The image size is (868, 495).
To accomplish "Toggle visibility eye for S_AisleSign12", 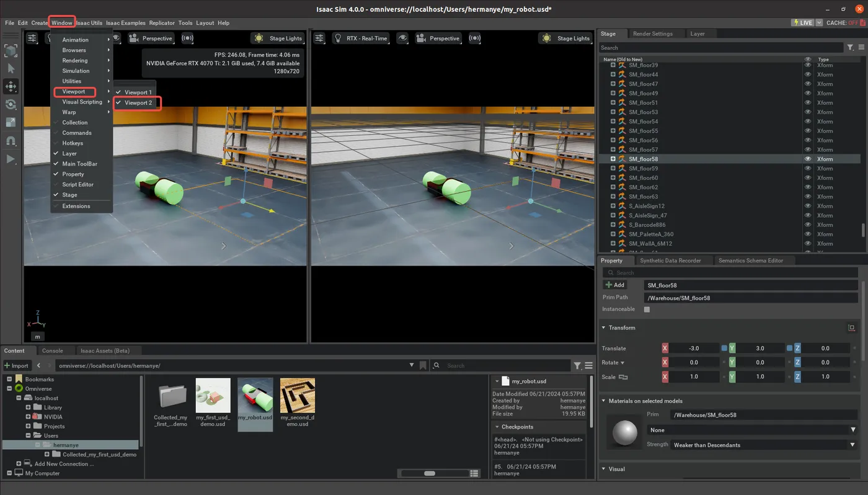I will [x=807, y=206].
